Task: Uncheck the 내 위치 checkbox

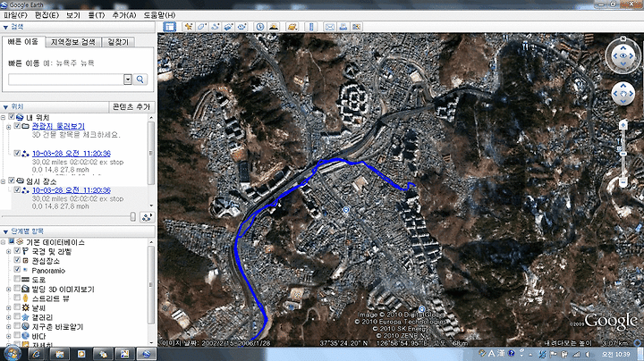Action: click(x=12, y=117)
